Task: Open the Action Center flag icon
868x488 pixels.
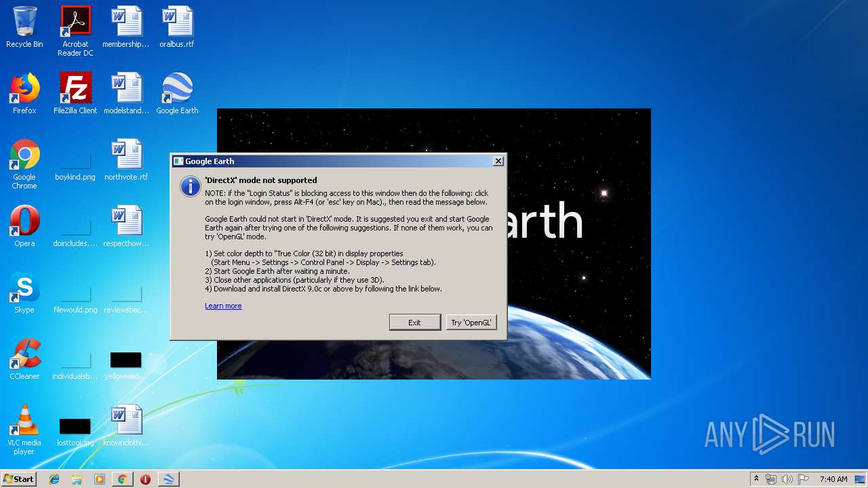Action: coord(804,479)
